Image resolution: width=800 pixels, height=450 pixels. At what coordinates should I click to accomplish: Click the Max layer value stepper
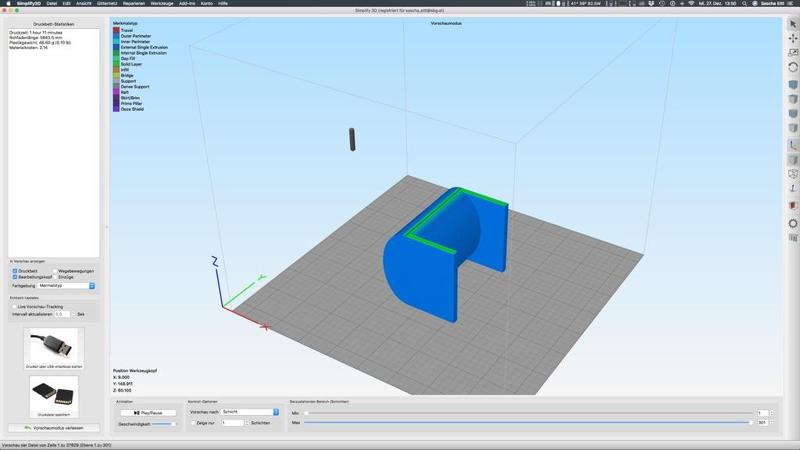click(771, 422)
